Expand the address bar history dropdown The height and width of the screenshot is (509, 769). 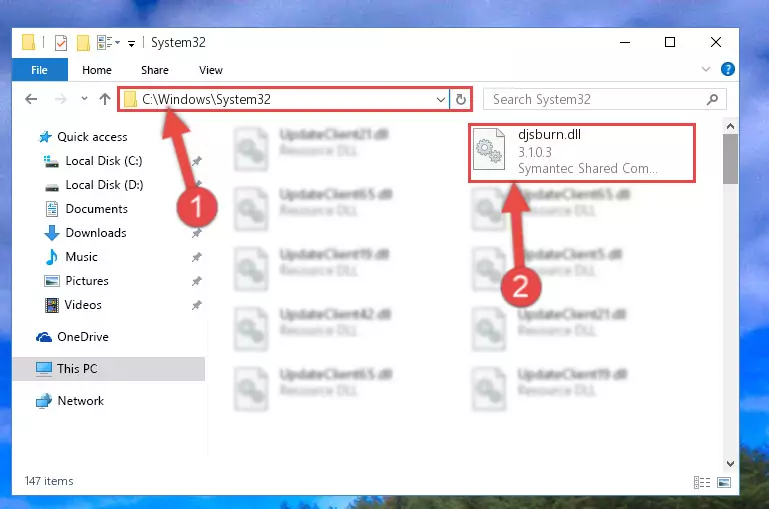[440, 100]
